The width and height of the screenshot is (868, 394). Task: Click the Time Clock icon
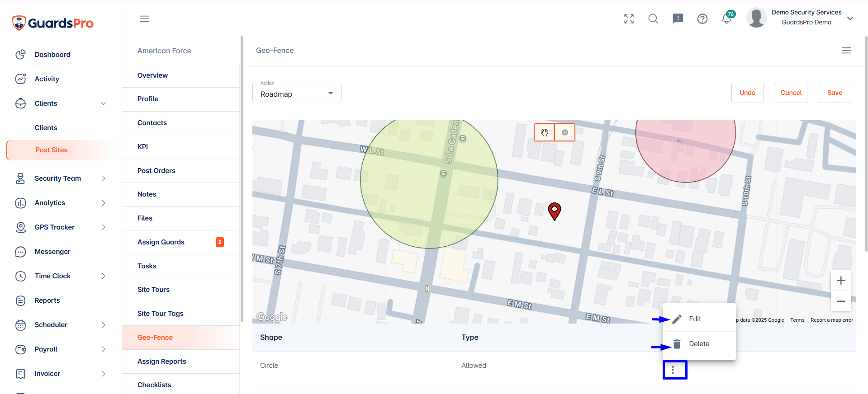click(20, 276)
